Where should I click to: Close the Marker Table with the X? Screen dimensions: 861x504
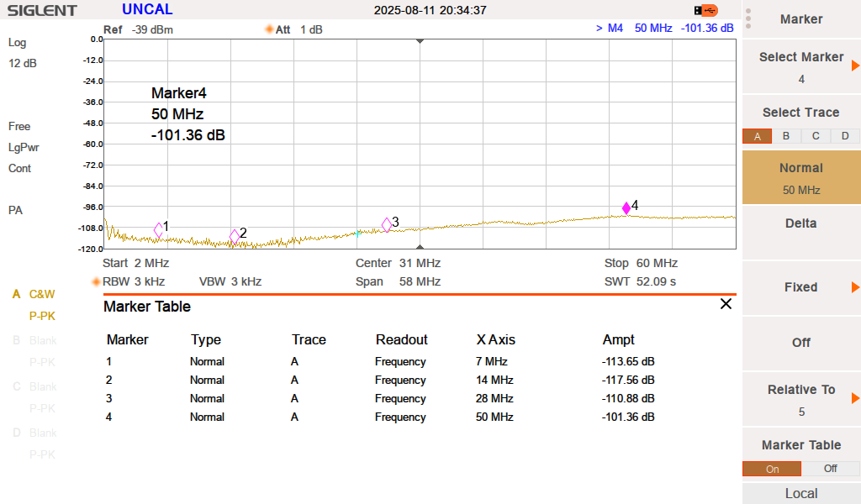[726, 304]
